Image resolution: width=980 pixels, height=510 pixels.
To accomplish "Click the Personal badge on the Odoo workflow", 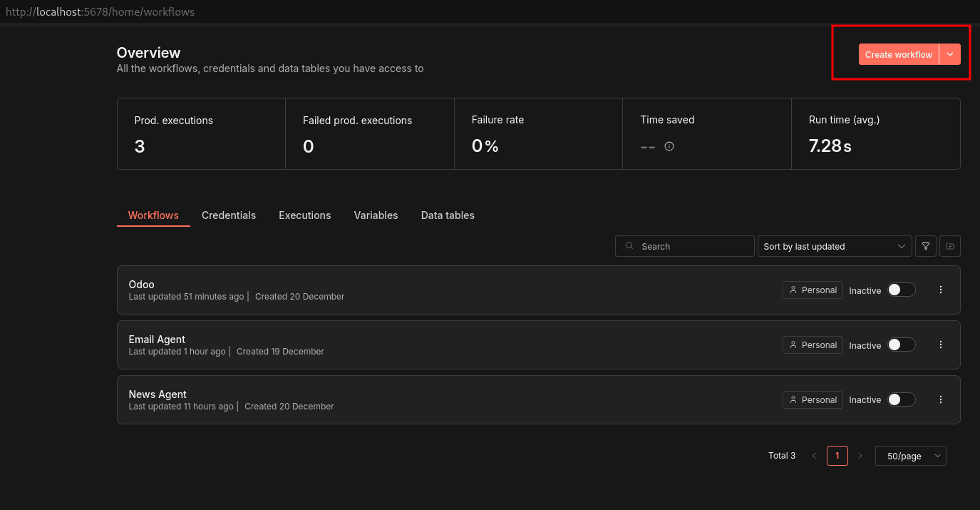I will tap(813, 290).
